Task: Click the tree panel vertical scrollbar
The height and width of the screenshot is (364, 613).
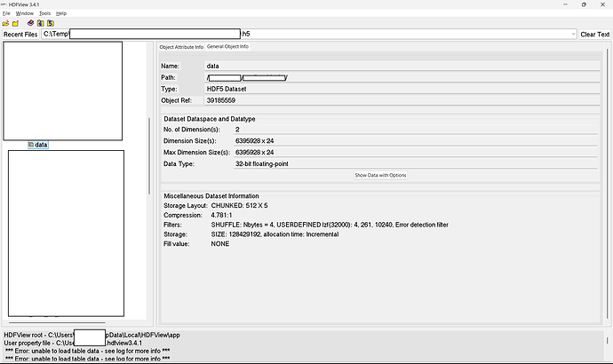Action: point(149,156)
